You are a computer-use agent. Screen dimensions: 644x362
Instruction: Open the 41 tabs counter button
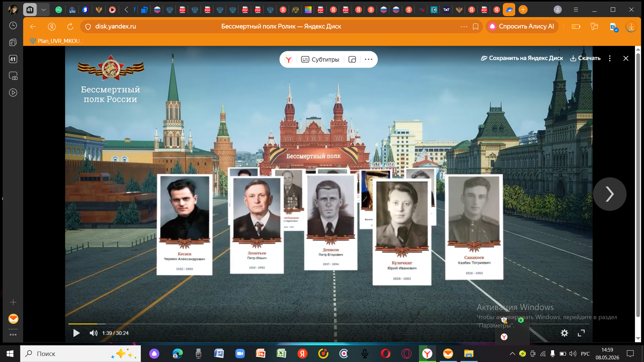pos(30,10)
